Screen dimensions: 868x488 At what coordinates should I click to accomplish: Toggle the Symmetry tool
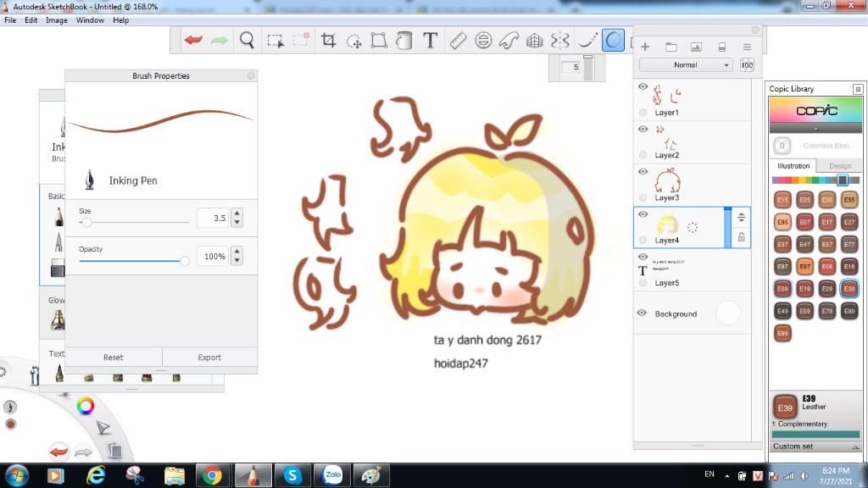[x=560, y=41]
